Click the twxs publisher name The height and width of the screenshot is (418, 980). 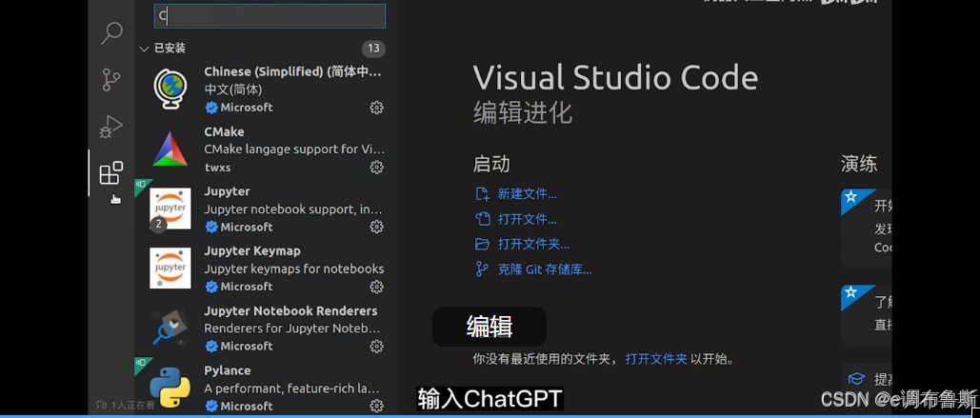(x=217, y=168)
